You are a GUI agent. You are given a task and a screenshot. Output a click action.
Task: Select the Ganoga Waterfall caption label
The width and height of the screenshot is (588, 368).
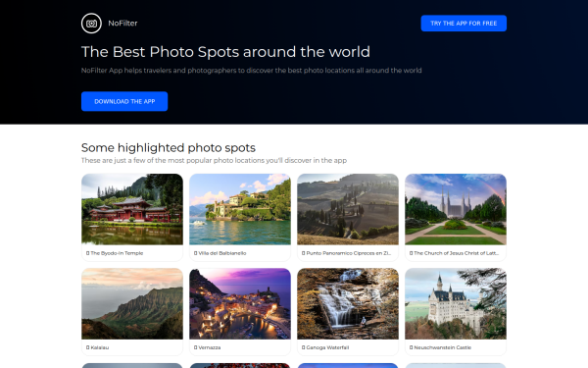click(x=327, y=347)
